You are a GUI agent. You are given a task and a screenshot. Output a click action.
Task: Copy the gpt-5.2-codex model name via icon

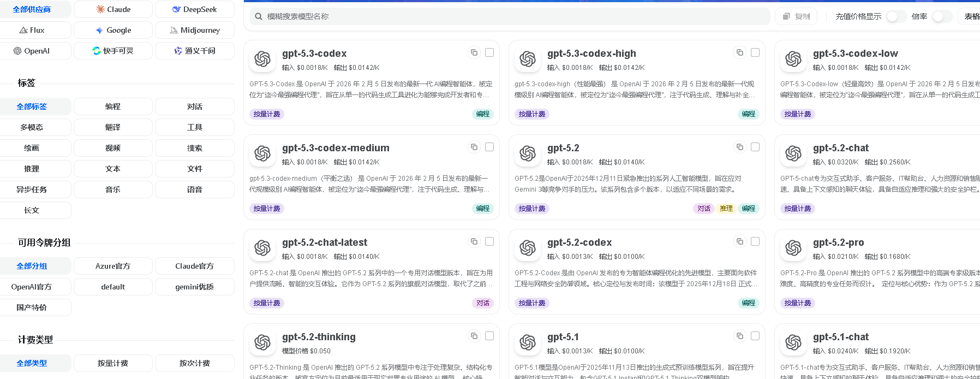(x=740, y=241)
